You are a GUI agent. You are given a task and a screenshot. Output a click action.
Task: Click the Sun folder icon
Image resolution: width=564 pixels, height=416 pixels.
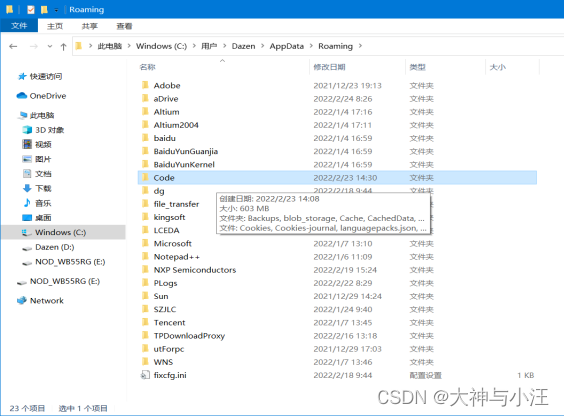point(145,296)
